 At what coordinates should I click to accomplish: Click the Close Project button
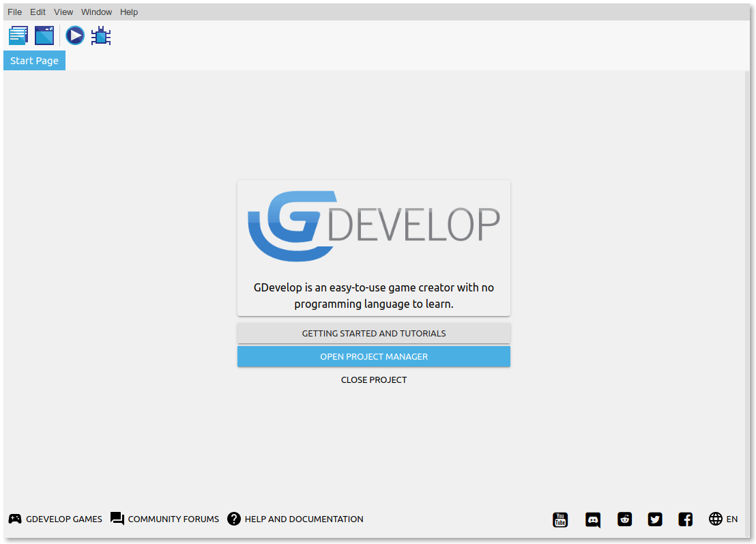[x=374, y=380]
